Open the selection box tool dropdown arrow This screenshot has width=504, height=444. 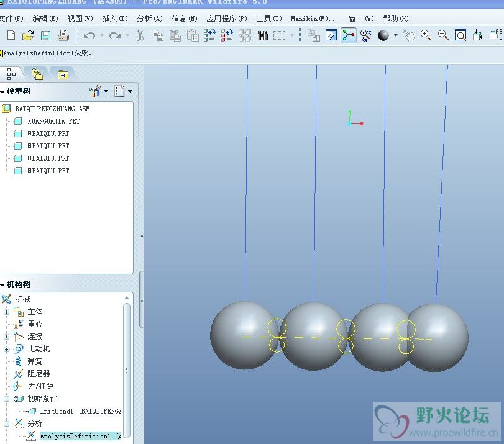click(292, 35)
